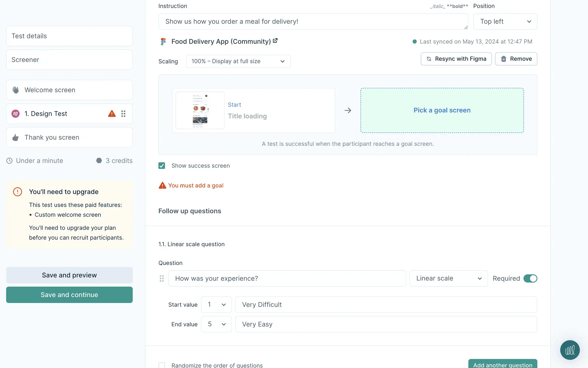This screenshot has height=368, width=588.
Task: Click the Figma logo icon
Action: coord(163,41)
